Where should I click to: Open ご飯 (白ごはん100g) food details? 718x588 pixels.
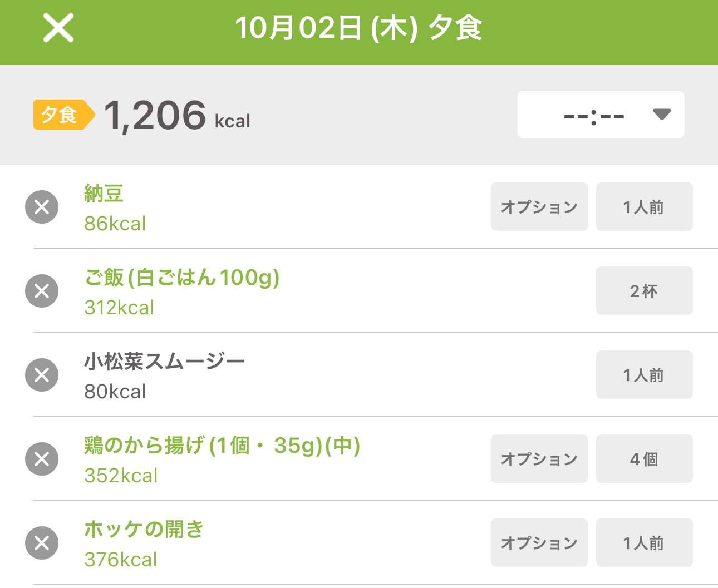tap(181, 278)
